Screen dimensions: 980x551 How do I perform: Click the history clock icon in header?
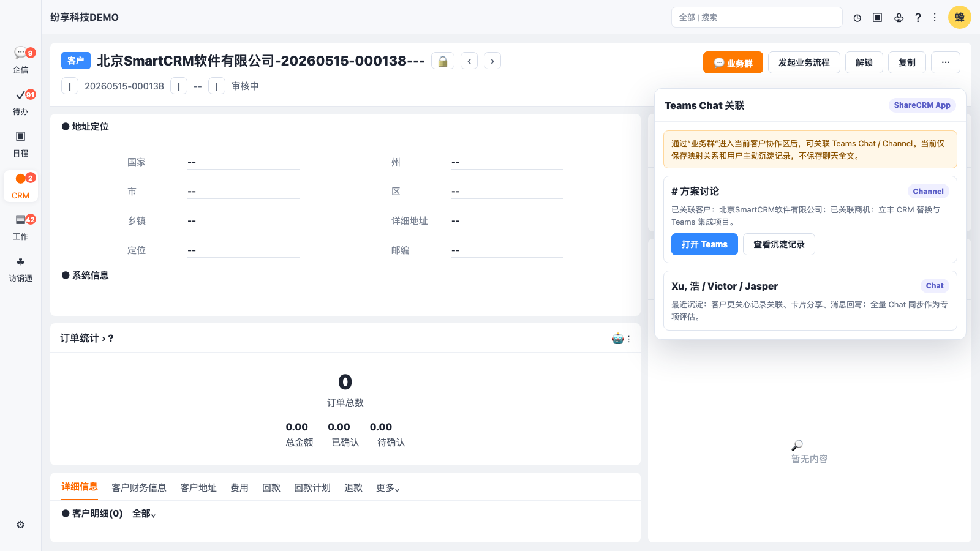click(x=858, y=18)
